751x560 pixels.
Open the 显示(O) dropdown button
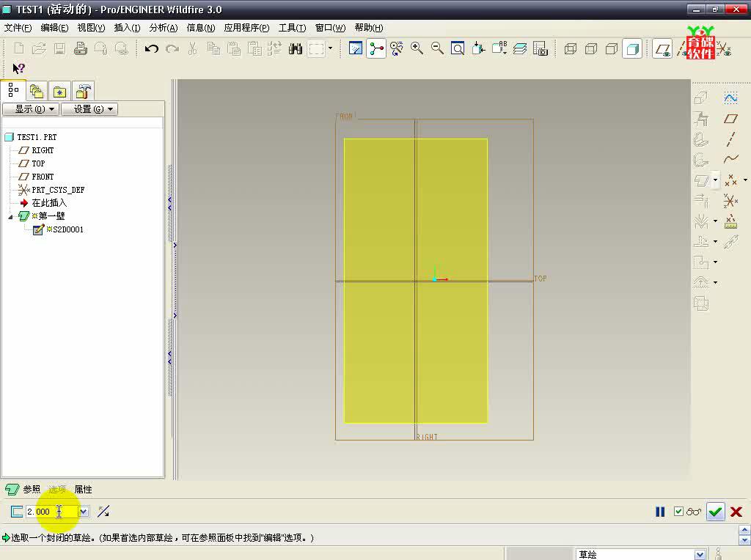[x=31, y=109]
